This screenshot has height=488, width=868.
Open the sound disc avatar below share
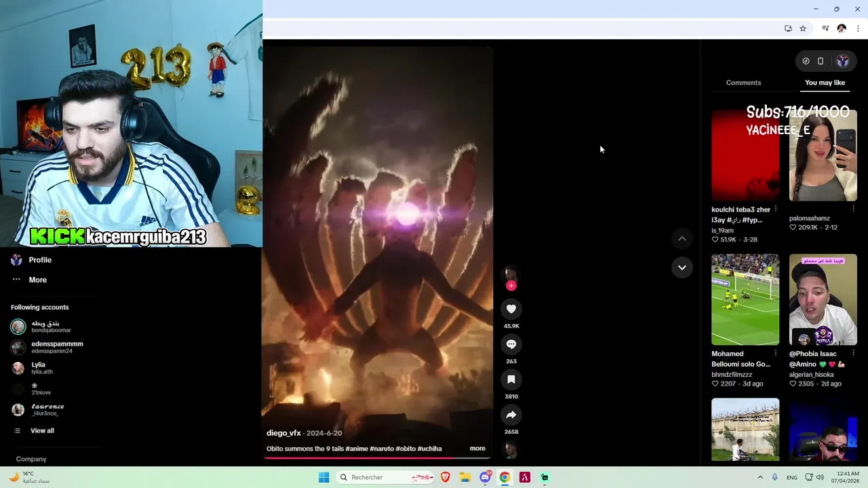511,450
